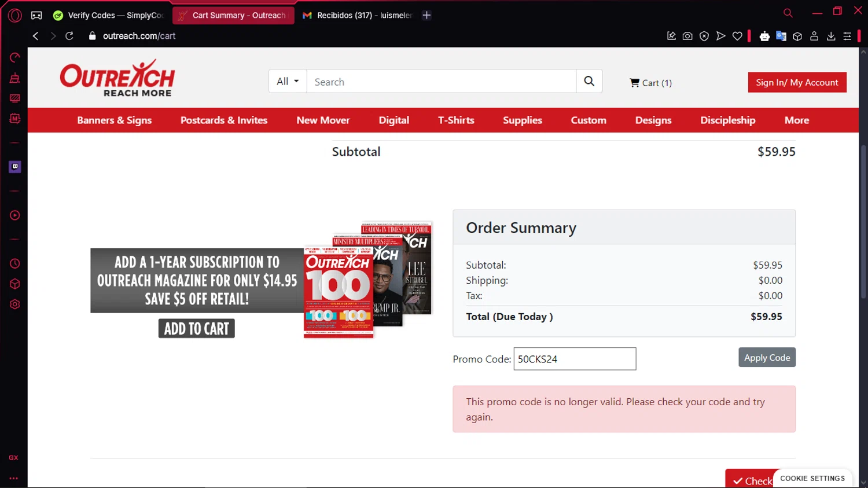Viewport: 868px width, 488px height.
Task: Open COOKIE SETTINGS button
Action: (x=812, y=478)
